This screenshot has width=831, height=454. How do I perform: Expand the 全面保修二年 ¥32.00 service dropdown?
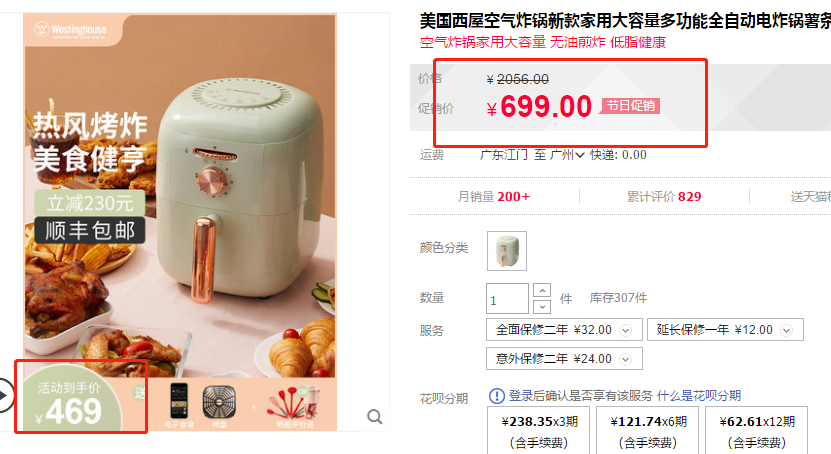[x=564, y=330]
